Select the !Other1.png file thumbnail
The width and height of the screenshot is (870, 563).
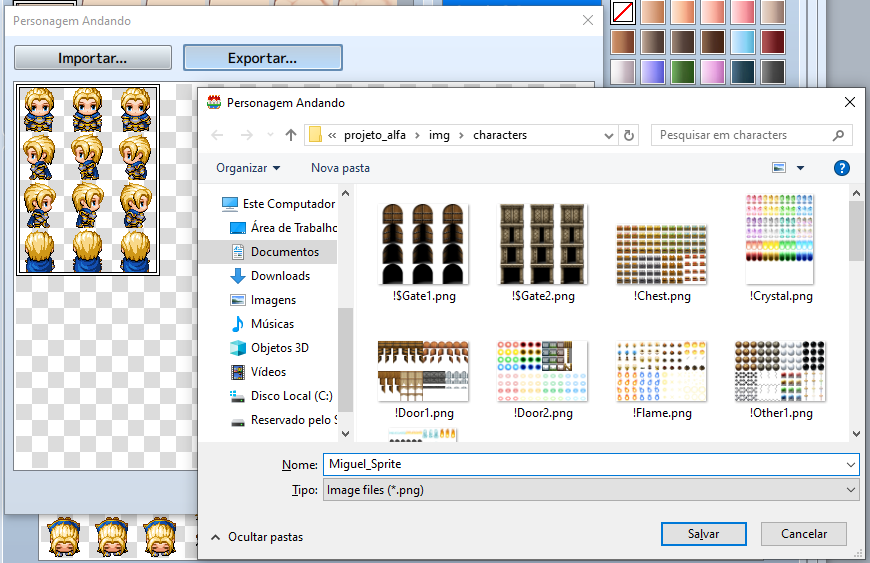click(780, 371)
